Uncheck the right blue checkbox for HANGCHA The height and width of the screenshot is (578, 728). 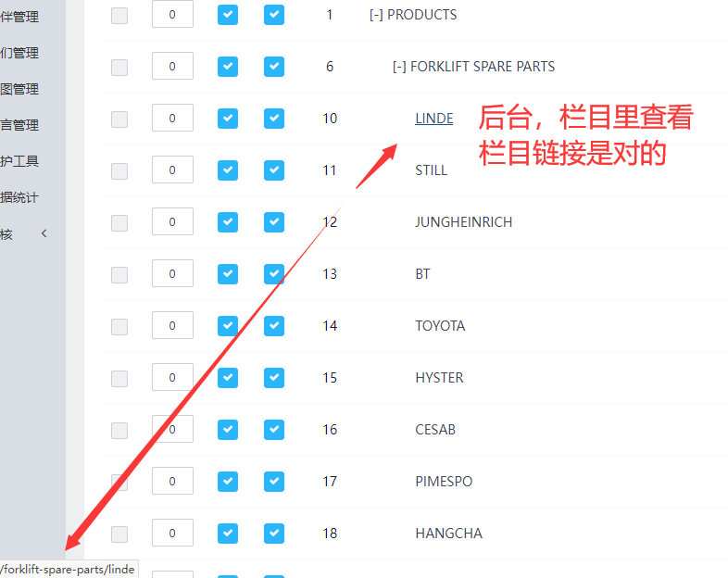274,533
